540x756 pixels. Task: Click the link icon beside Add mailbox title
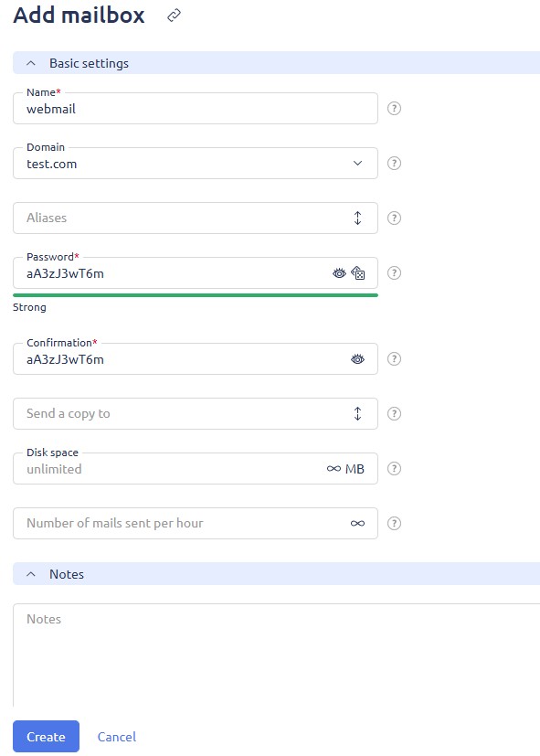click(x=174, y=16)
